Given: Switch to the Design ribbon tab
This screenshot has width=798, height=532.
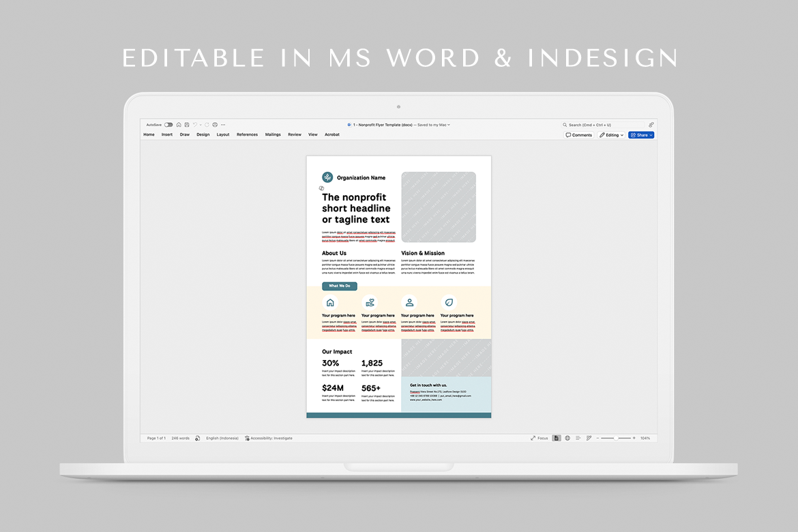Looking at the screenshot, I should [203, 135].
